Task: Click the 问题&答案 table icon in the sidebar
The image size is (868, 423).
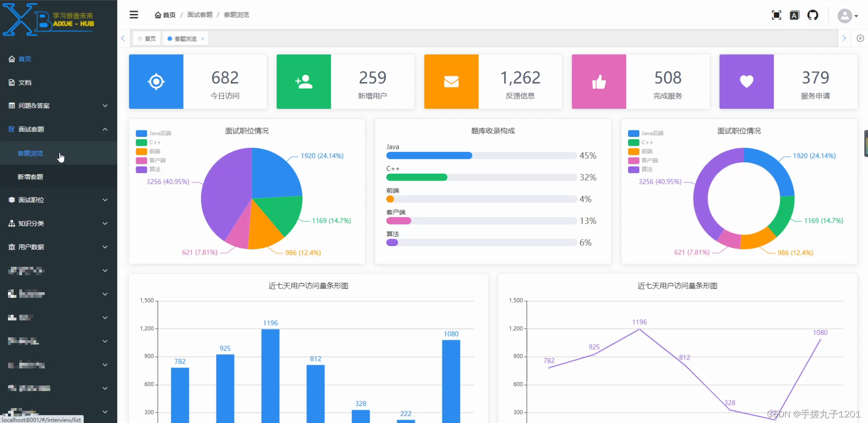Action: [12, 106]
